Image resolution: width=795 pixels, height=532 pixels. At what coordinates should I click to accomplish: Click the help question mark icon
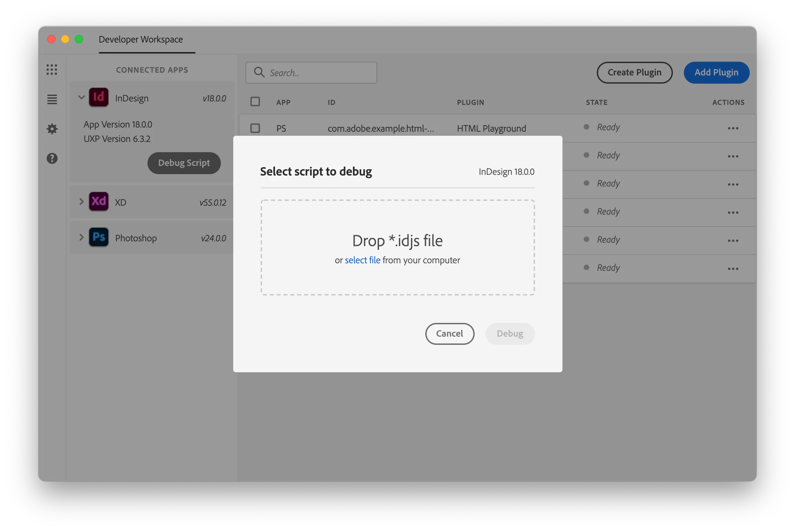click(x=52, y=158)
